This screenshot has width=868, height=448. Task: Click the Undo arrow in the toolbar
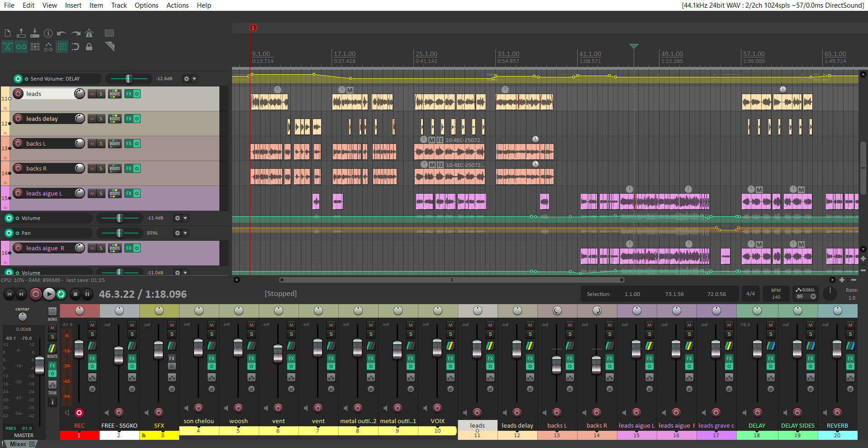pos(62,33)
